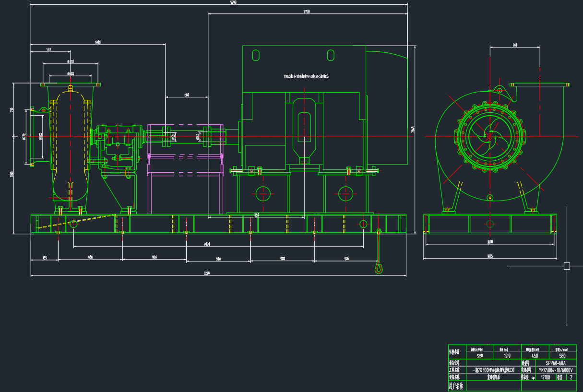Click the 5270 overall base length dimension
The width and height of the screenshot is (583, 392).
(x=207, y=273)
